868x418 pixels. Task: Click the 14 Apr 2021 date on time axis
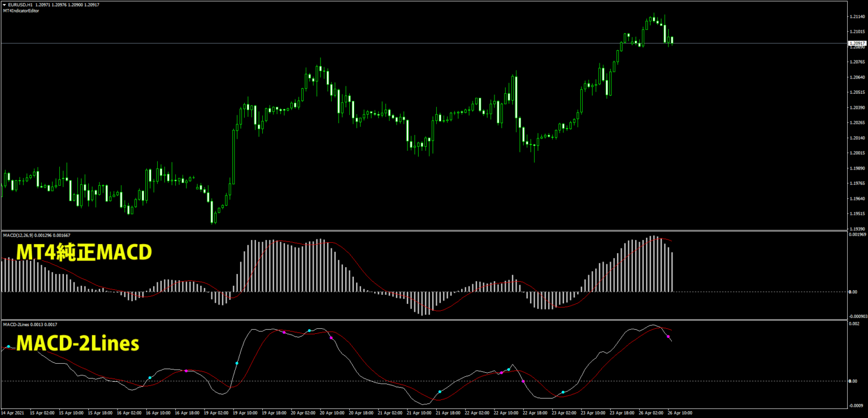(x=12, y=413)
